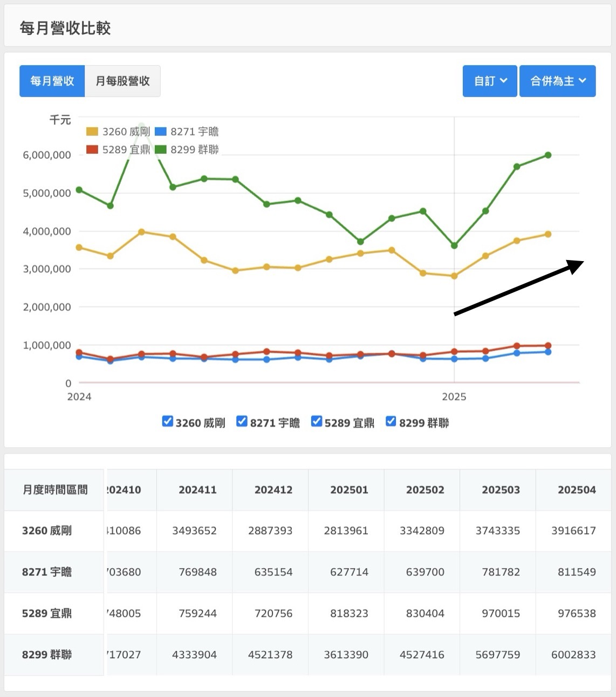Disable the 5289 宜鼎 checkbox
The width and height of the screenshot is (616, 697).
[317, 422]
